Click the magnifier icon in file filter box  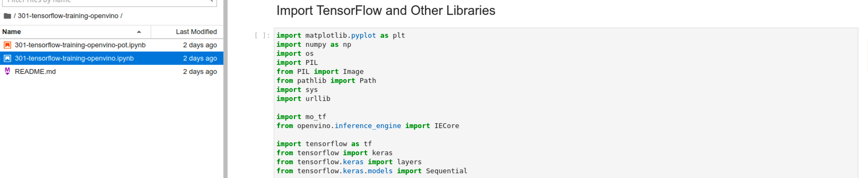(x=211, y=1)
